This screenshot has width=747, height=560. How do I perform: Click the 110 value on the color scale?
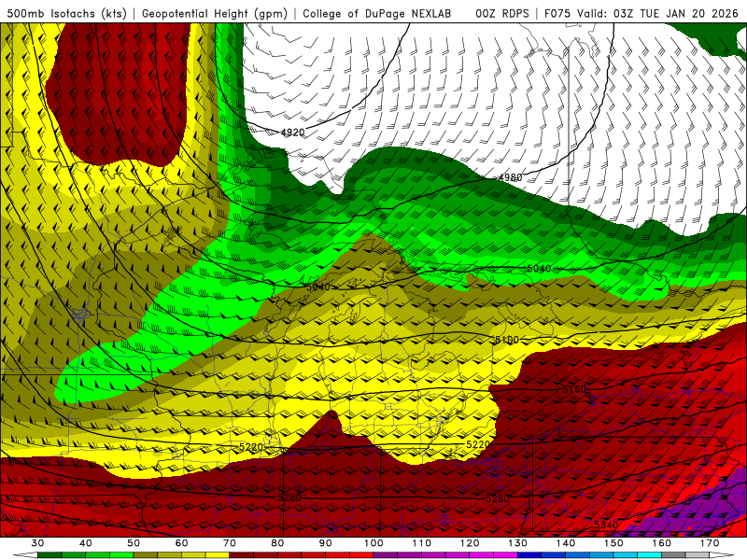(x=422, y=543)
